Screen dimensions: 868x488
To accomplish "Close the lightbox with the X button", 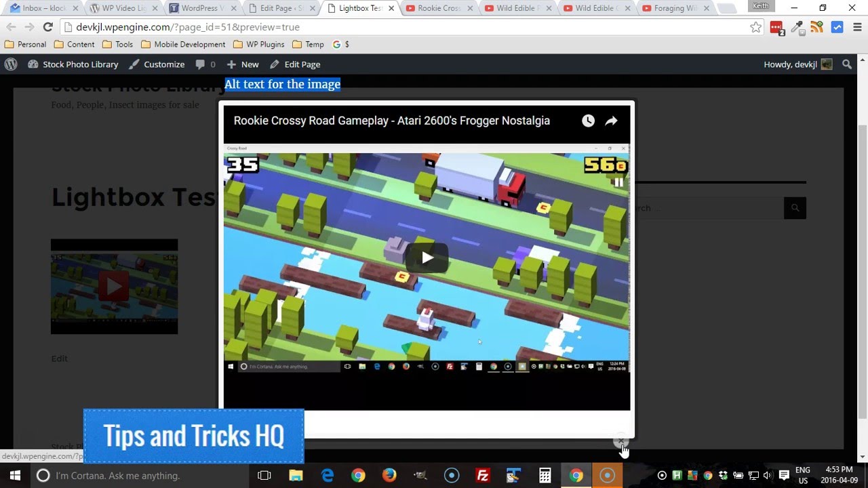I will tap(620, 442).
